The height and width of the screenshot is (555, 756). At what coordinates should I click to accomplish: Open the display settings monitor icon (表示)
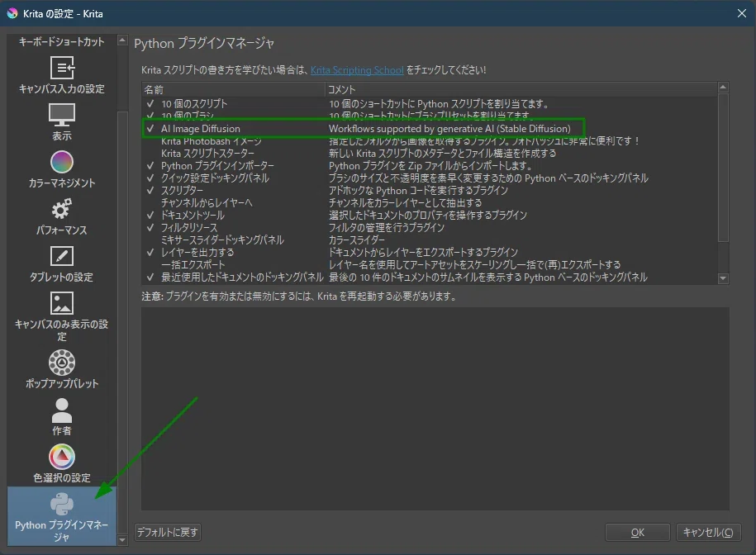point(62,115)
